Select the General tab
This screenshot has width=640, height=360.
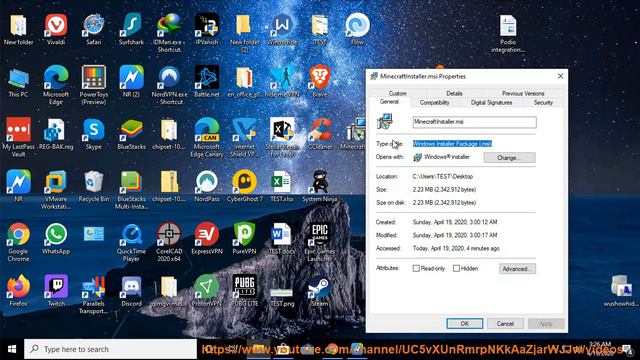pos(389,102)
